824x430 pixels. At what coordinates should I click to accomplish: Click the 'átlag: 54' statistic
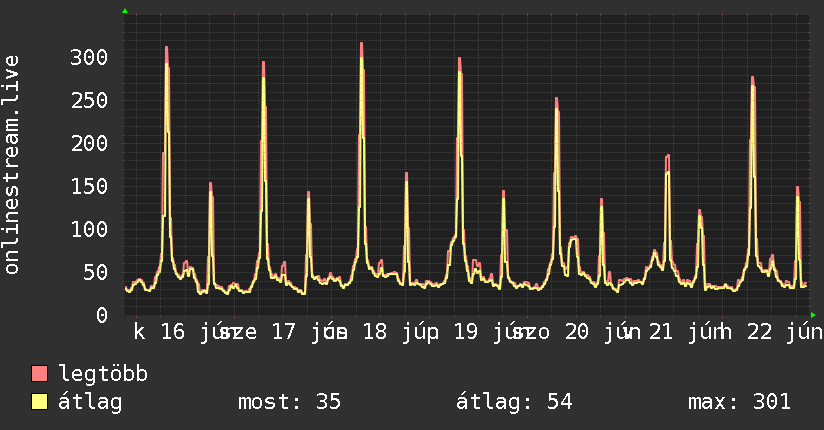514,402
